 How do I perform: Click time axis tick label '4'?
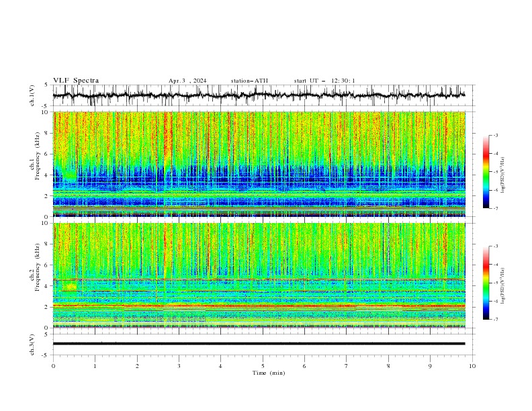click(220, 366)
